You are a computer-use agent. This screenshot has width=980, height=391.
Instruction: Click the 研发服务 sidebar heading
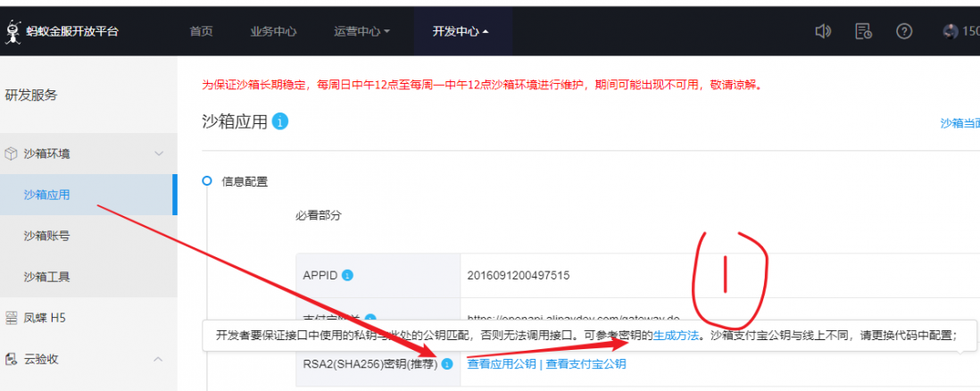coord(31,96)
